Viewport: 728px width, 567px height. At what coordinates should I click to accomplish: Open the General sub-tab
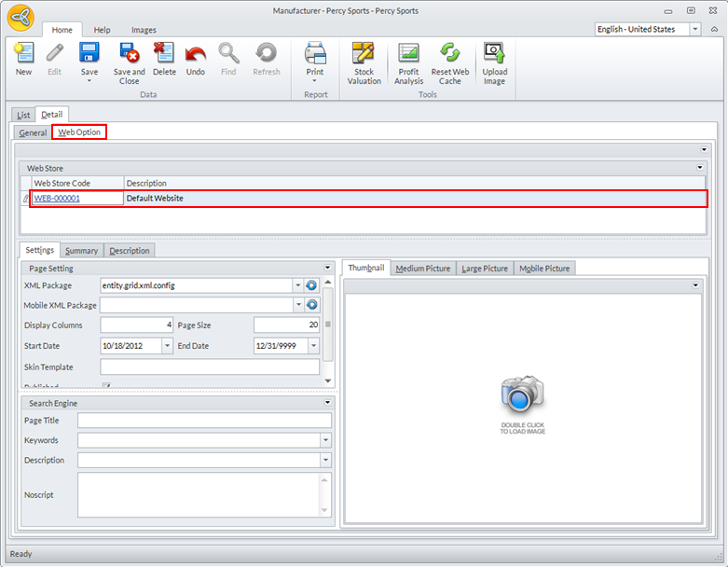[x=33, y=132]
